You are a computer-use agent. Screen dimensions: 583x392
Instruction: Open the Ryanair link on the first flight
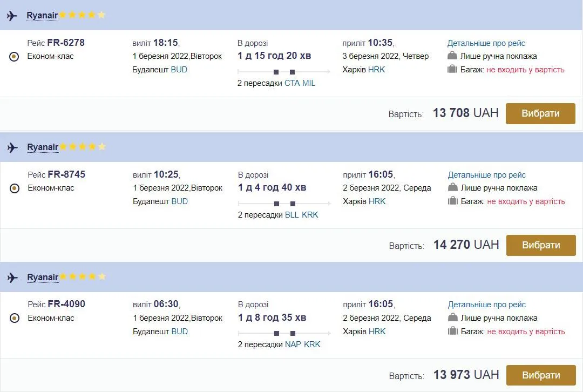pyautogui.click(x=43, y=15)
